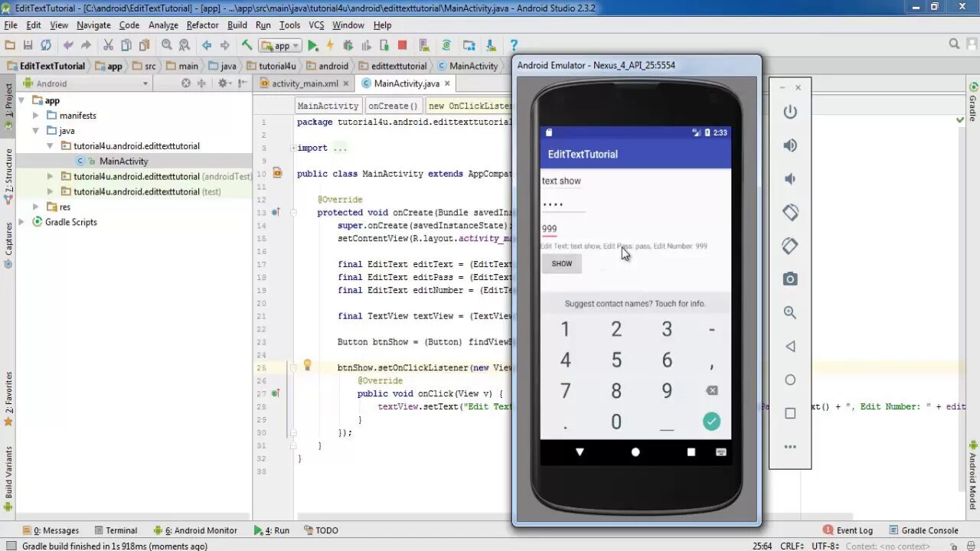Take emulator screenshot with camera icon
Viewport: 980px width, 551px height.
pyautogui.click(x=790, y=279)
